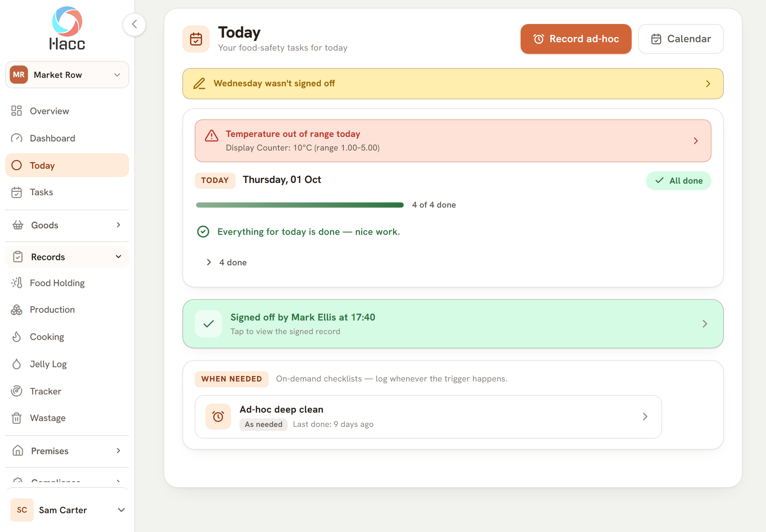This screenshot has height=532, width=766.
Task: Open Production records
Action: pyautogui.click(x=67, y=310)
